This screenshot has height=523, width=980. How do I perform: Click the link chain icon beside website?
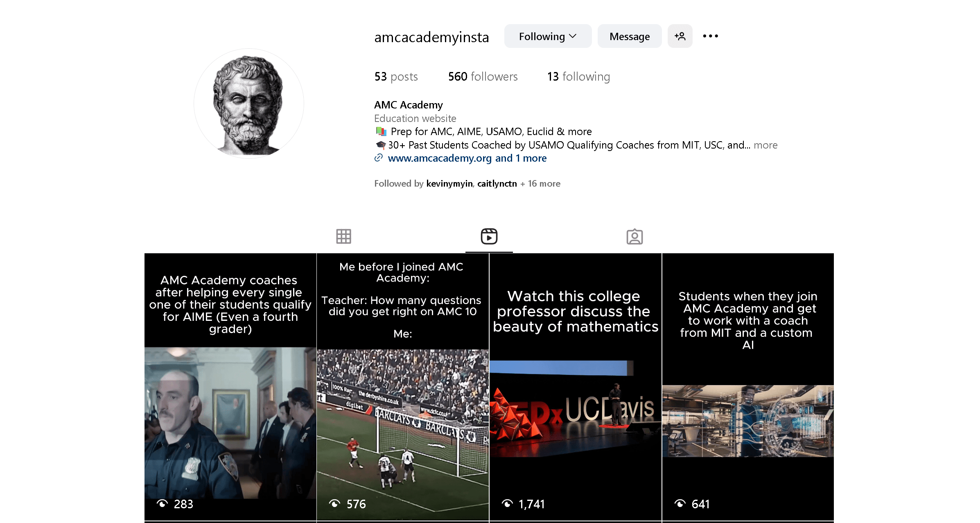[379, 158]
